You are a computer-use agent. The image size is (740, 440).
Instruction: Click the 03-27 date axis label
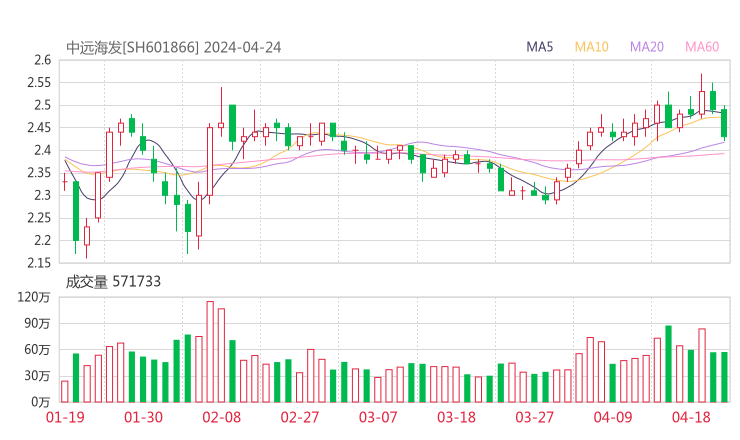[534, 417]
